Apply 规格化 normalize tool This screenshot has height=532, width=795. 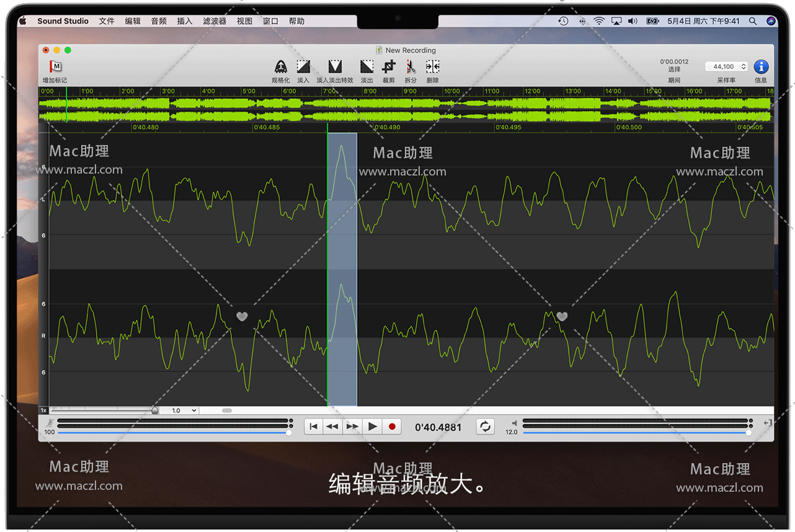[280, 67]
